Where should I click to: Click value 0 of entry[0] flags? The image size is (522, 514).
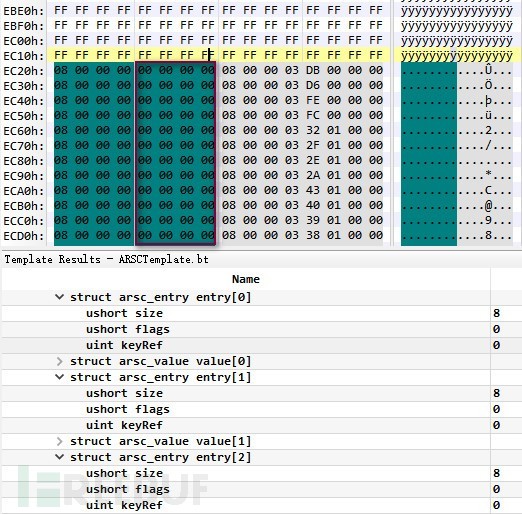(496, 329)
